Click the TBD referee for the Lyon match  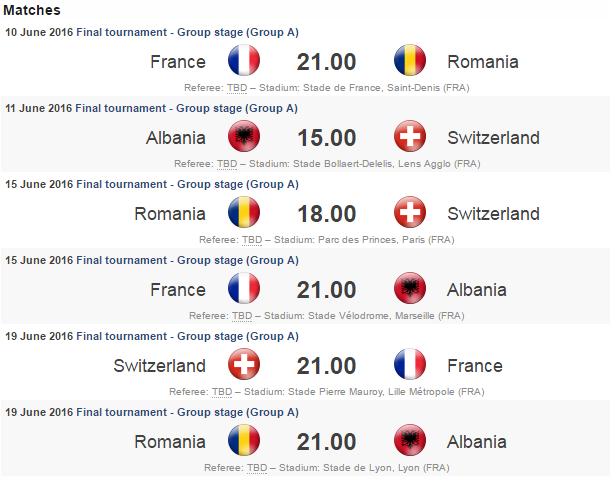point(257,467)
